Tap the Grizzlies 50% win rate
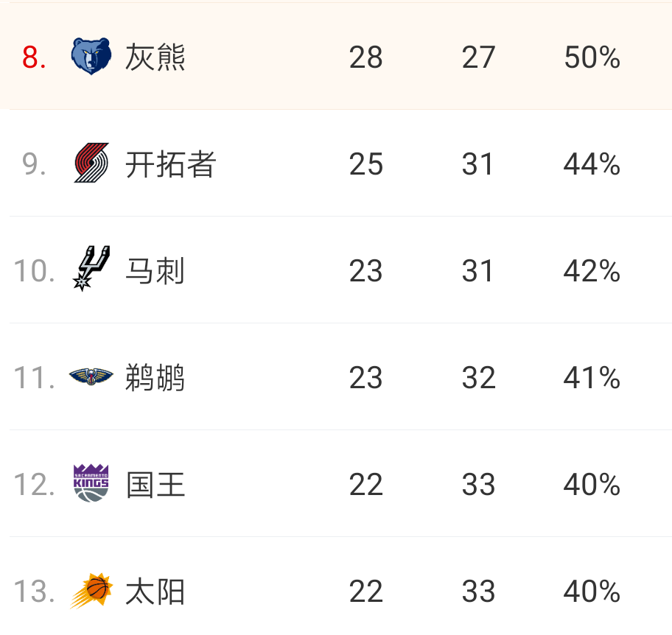The width and height of the screenshot is (672, 635). pos(592,57)
